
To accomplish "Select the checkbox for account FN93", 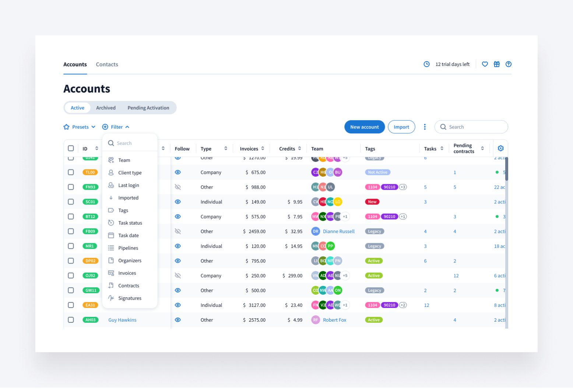I will [x=71, y=187].
